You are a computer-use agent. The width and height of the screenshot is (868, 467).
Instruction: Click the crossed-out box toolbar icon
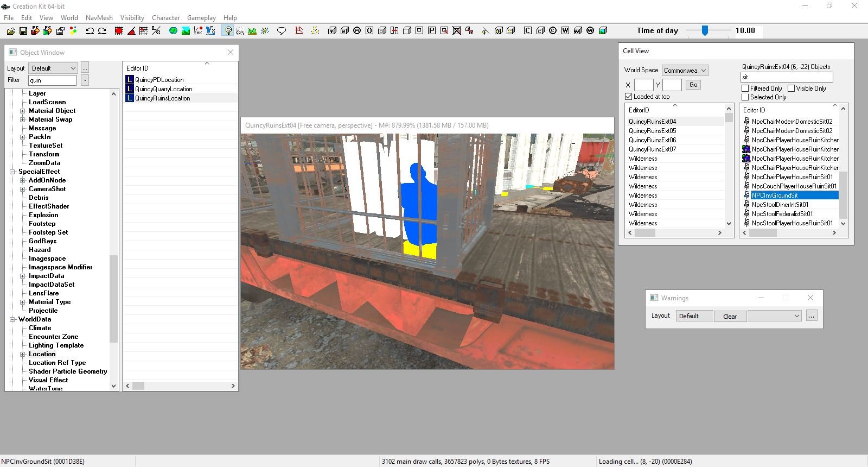[x=457, y=31]
